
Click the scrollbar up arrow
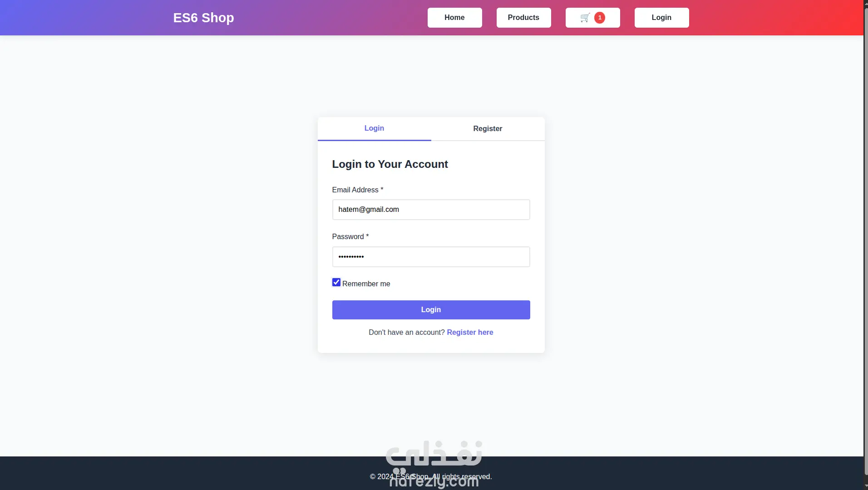865,3
